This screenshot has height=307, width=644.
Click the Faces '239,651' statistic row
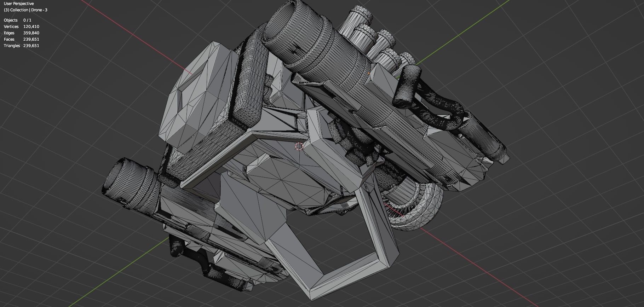click(22, 39)
